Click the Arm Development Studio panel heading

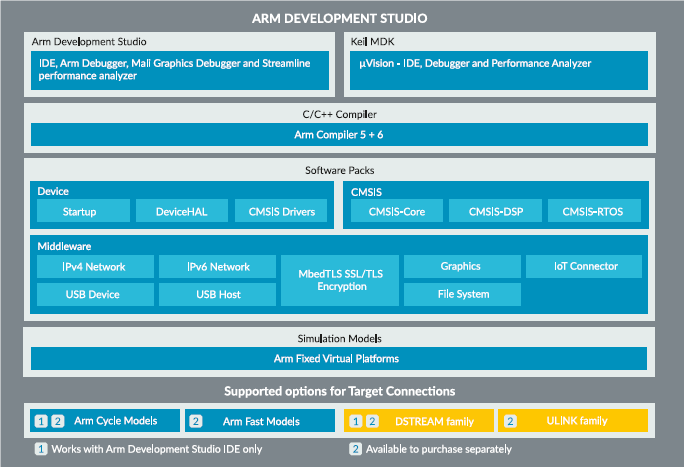pyautogui.click(x=89, y=41)
